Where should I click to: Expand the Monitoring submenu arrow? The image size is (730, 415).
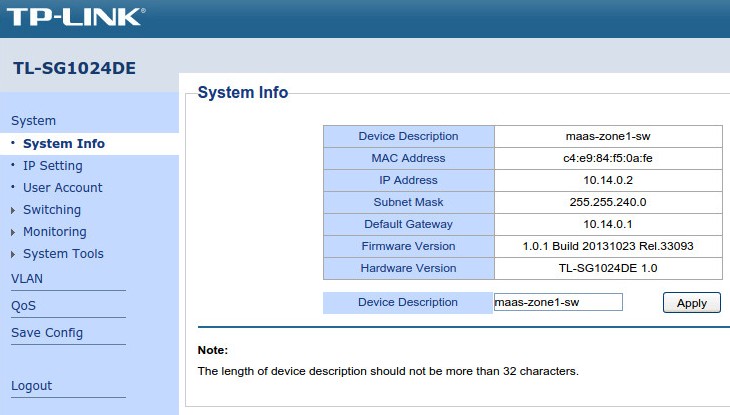click(x=13, y=232)
